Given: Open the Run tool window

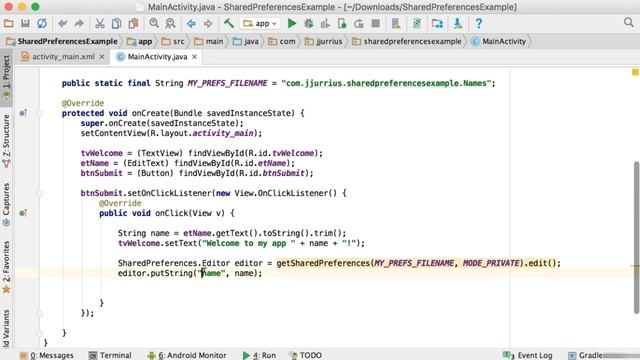Looking at the screenshot, I should tap(259, 355).
